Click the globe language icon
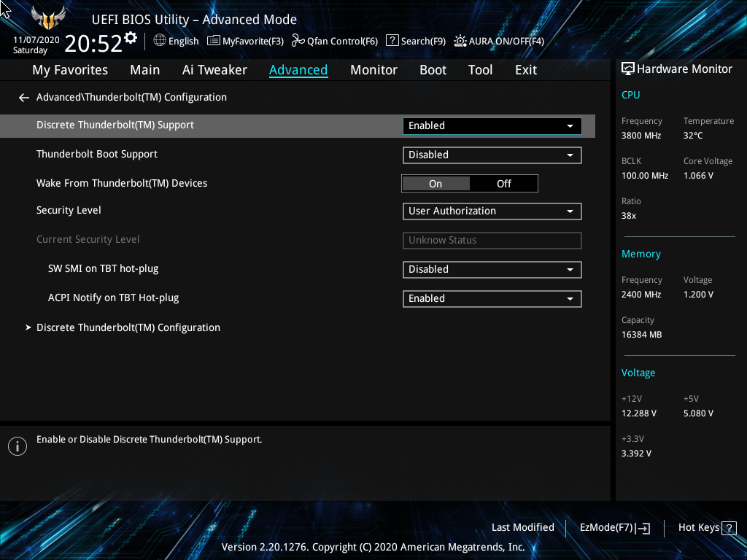Viewport: 747px width, 560px height. click(160, 41)
